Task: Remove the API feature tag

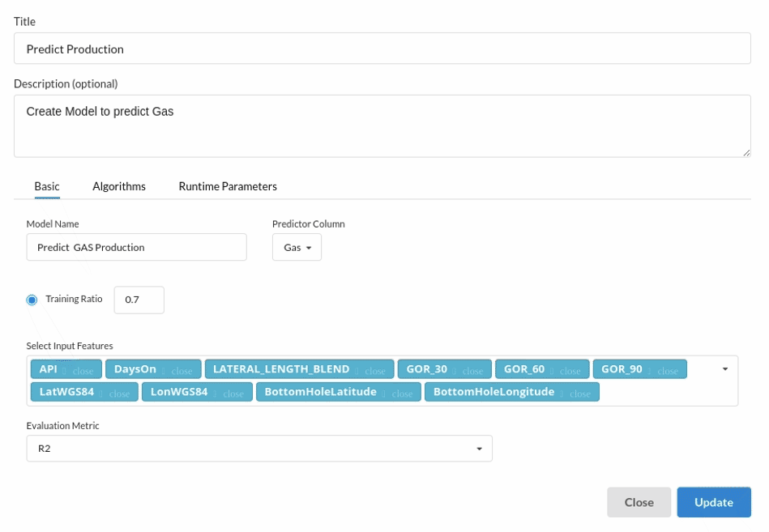Action: [83, 371]
